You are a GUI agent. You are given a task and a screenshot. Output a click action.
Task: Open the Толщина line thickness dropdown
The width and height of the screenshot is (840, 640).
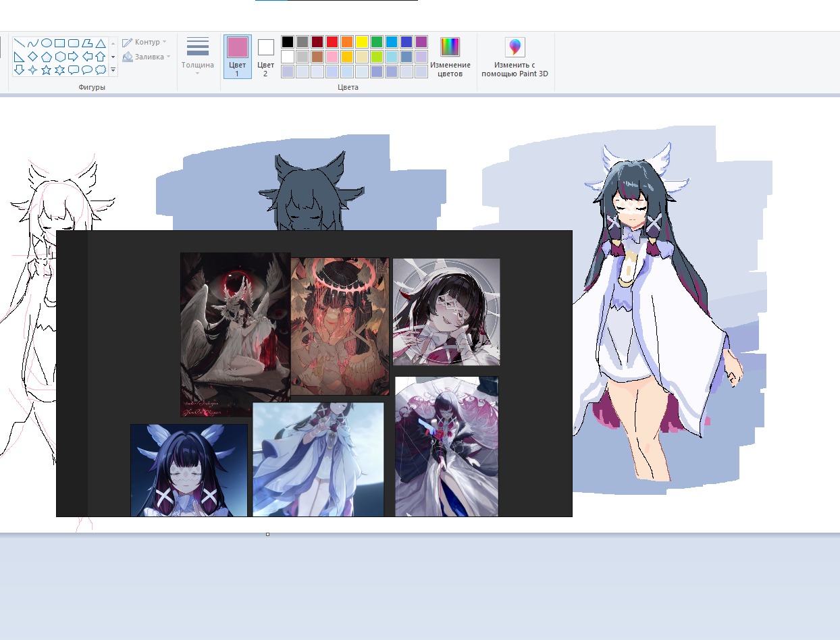tap(198, 57)
